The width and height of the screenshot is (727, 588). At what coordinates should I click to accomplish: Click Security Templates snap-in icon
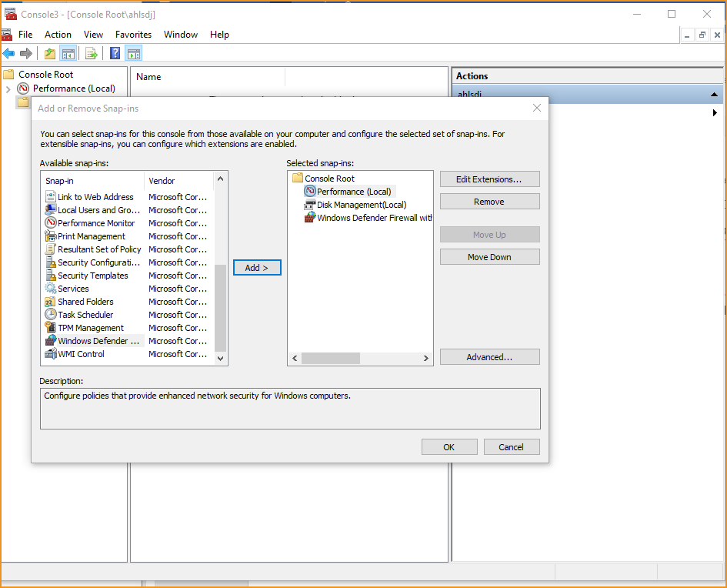tap(51, 275)
